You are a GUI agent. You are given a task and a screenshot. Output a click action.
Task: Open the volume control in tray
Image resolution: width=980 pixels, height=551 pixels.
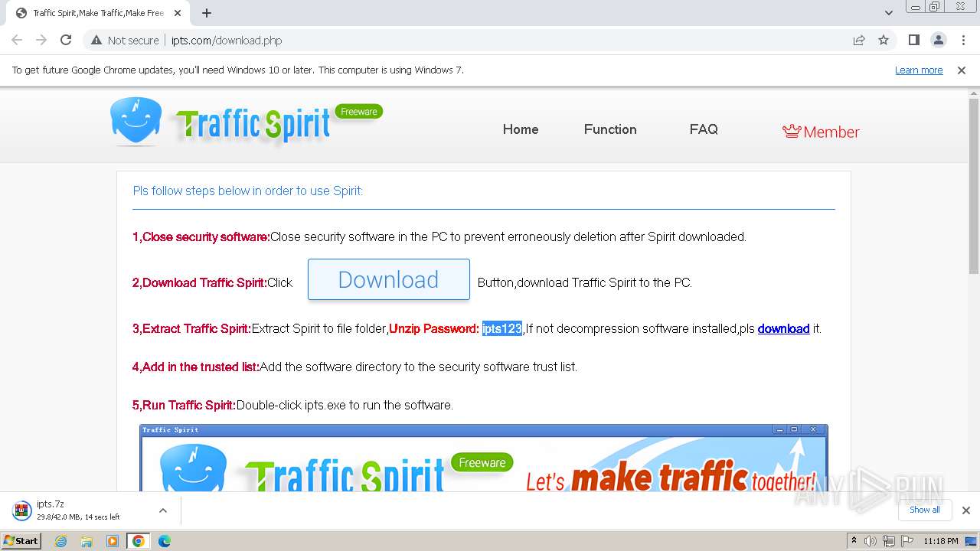(x=871, y=541)
